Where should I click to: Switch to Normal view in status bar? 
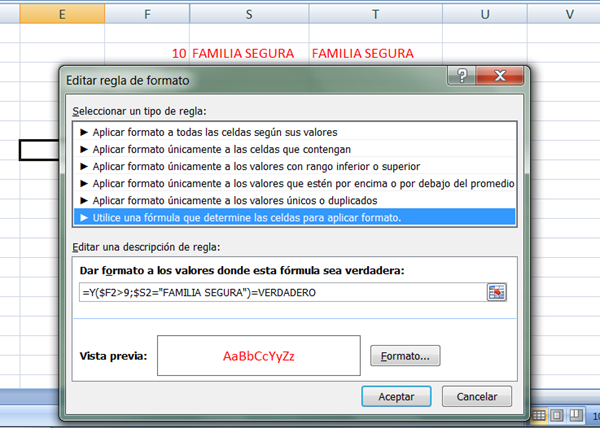coord(539,415)
